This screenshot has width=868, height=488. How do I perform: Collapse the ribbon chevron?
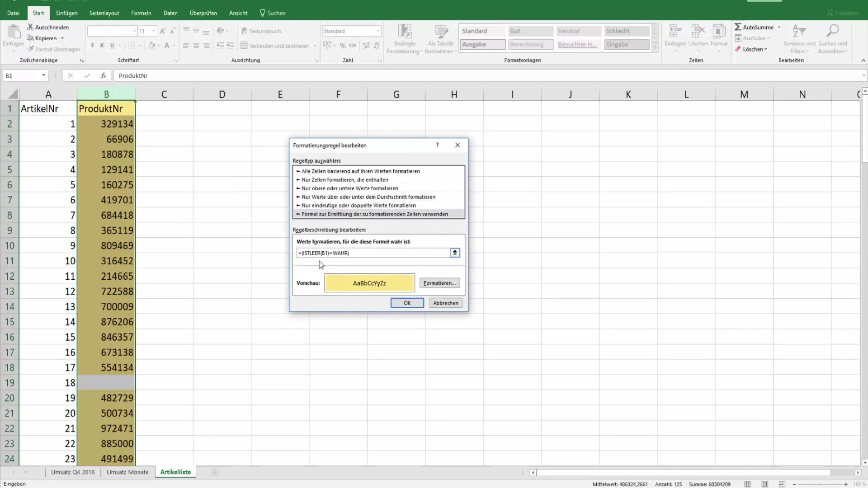coord(863,60)
